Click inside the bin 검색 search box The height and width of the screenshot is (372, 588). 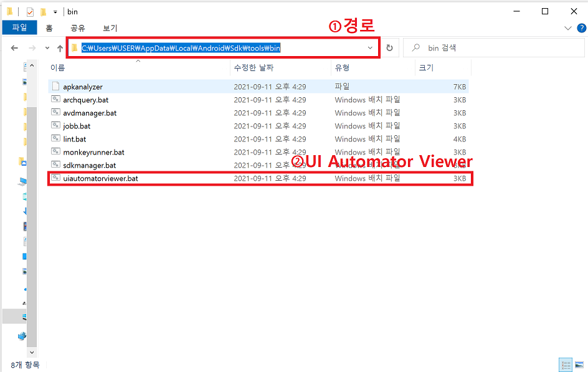pos(492,47)
